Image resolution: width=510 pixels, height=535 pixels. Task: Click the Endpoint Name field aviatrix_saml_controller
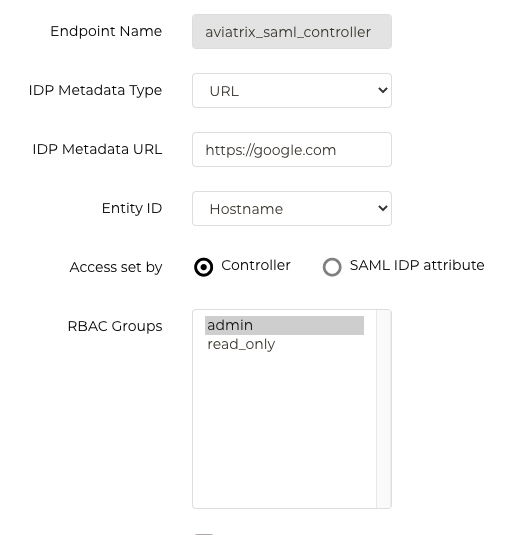click(292, 31)
